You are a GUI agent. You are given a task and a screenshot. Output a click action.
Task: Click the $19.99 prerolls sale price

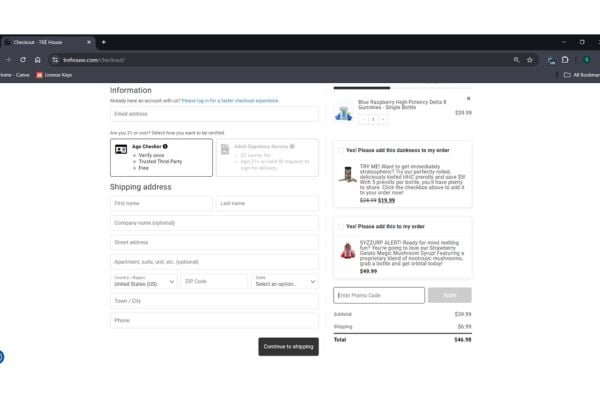click(386, 200)
